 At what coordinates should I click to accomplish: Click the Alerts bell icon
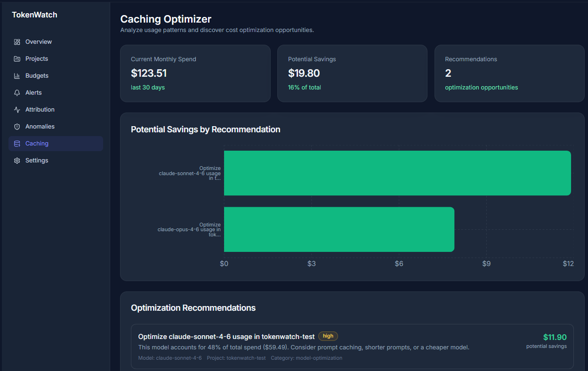click(18, 92)
